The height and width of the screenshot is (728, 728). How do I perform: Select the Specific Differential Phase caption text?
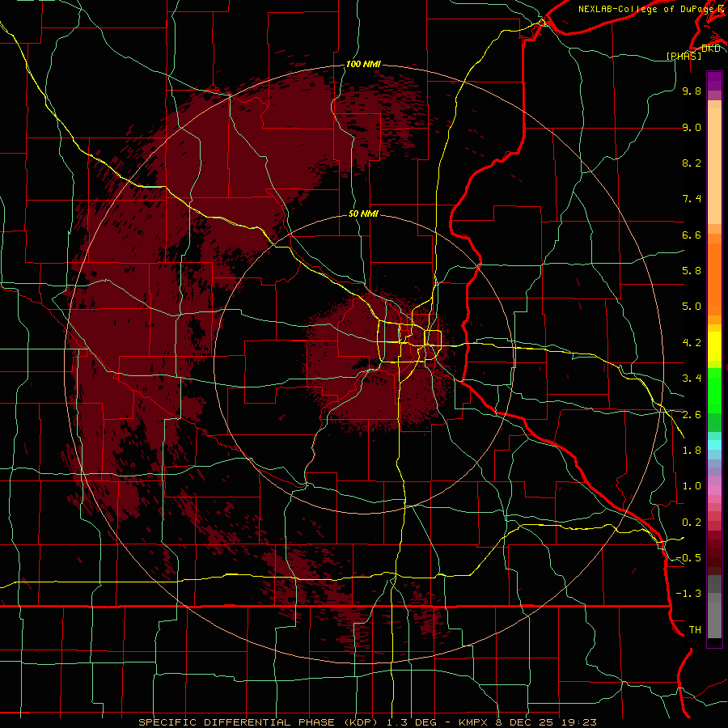pos(367,722)
